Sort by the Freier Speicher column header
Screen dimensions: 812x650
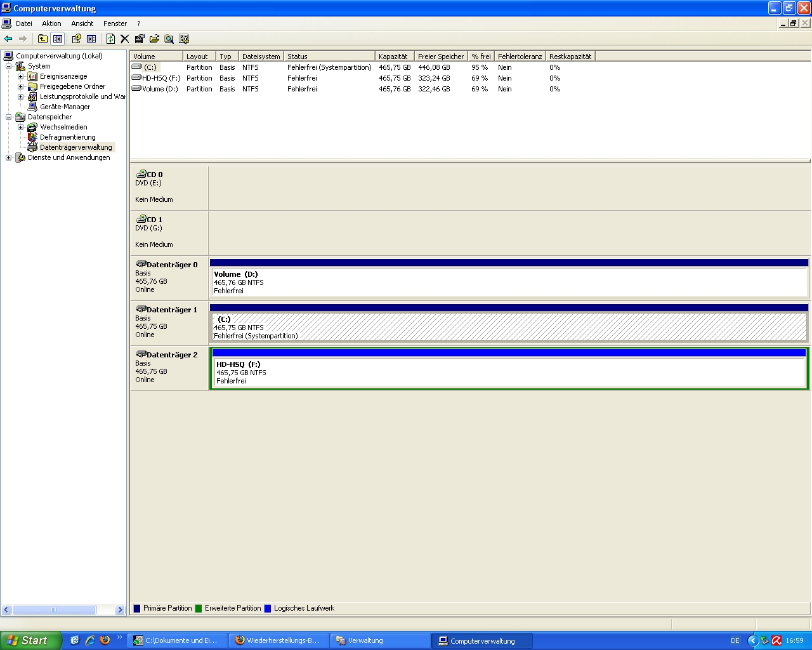tap(441, 56)
